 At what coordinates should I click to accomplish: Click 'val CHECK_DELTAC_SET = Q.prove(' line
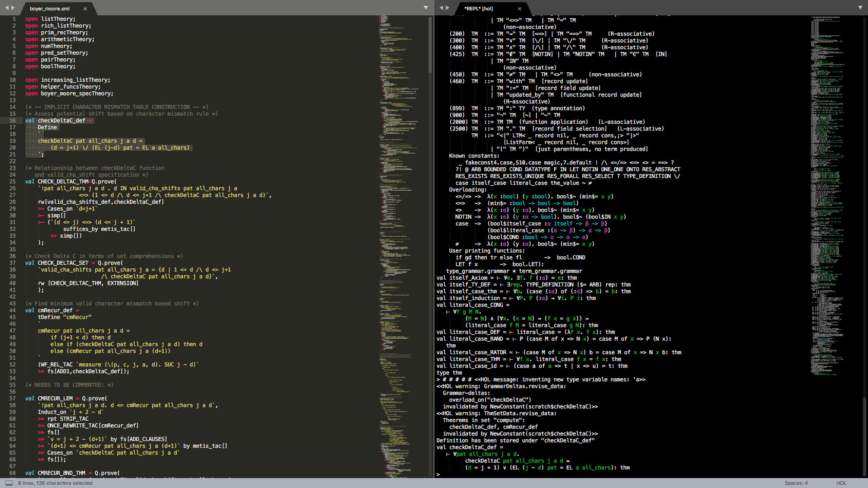74,263
